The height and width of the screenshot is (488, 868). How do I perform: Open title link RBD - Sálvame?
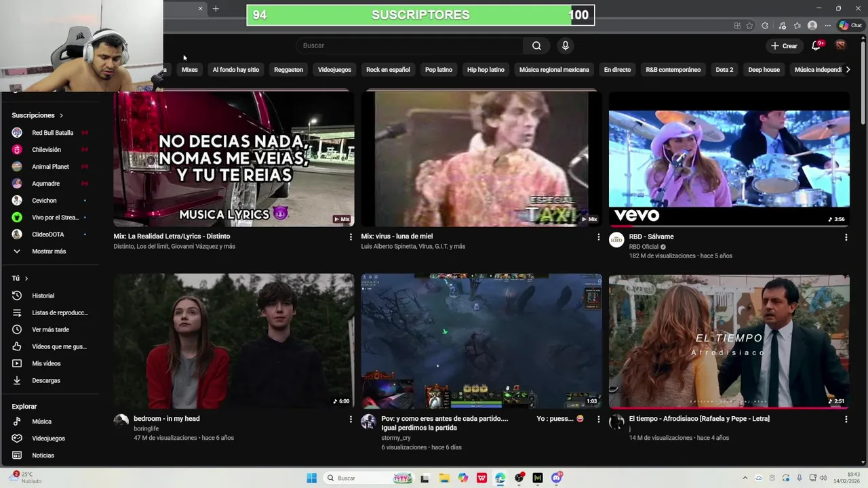tap(651, 237)
